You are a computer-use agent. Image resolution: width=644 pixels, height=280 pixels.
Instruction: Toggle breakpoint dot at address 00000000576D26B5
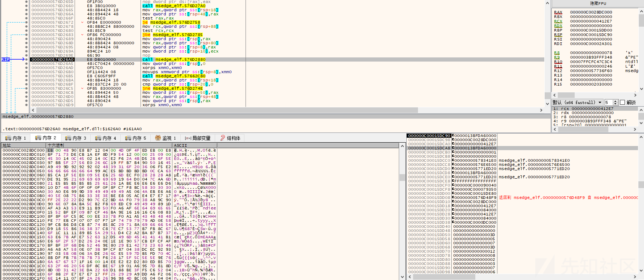[x=26, y=76]
